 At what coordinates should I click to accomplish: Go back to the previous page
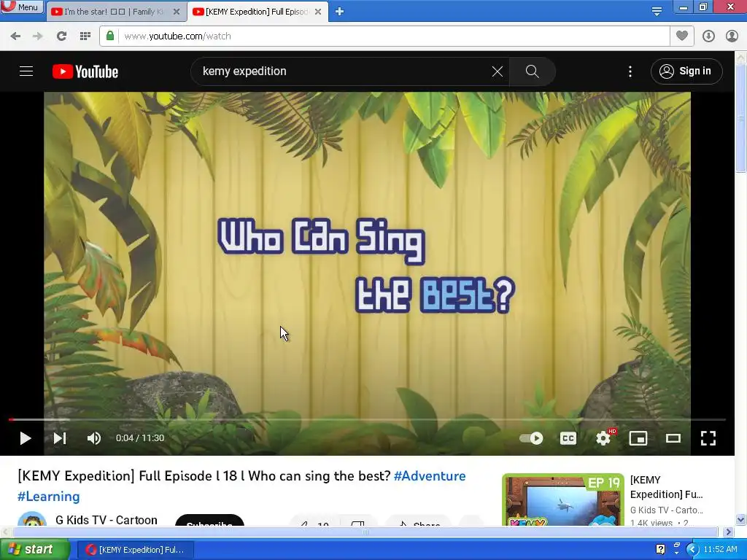click(x=15, y=36)
